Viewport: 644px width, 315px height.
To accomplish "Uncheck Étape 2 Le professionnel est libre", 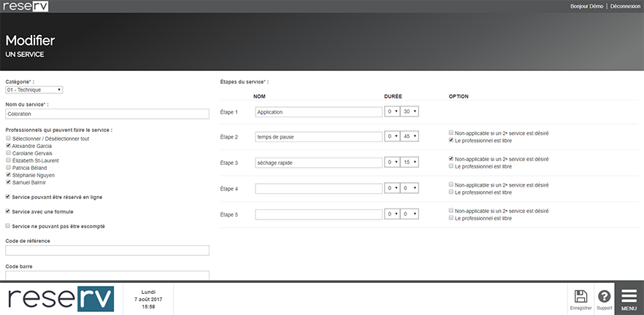I will pos(451,140).
